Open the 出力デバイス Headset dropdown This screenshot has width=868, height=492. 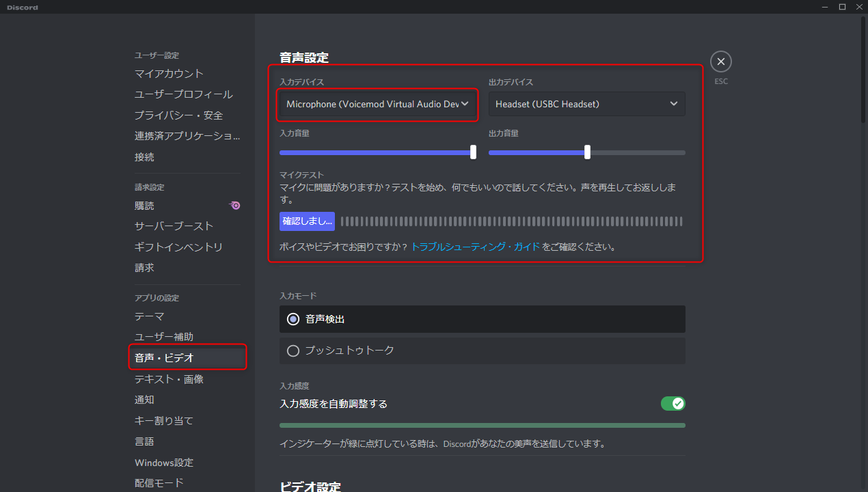coord(587,104)
